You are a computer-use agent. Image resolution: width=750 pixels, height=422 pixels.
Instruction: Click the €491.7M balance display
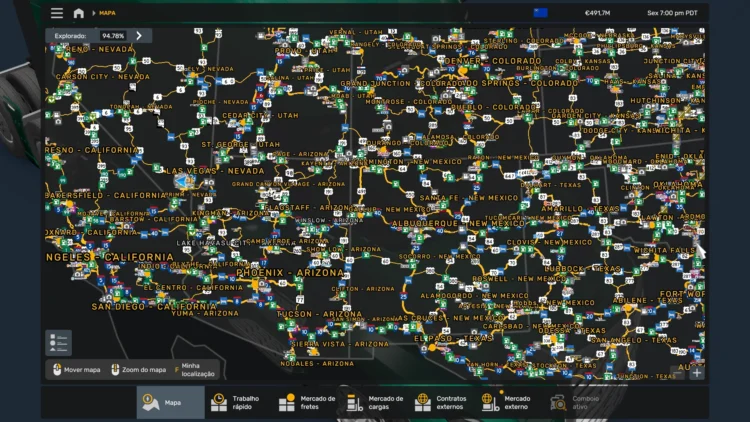(597, 13)
